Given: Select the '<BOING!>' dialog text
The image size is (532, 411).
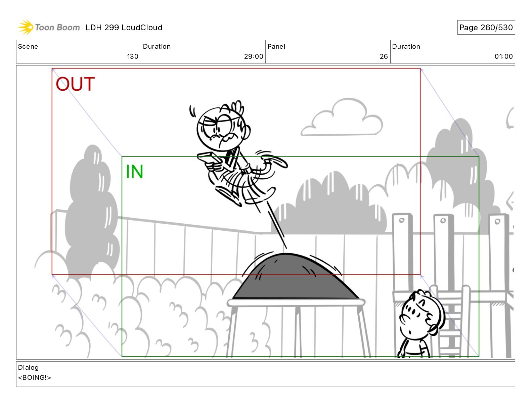Looking at the screenshot, I should [35, 377].
